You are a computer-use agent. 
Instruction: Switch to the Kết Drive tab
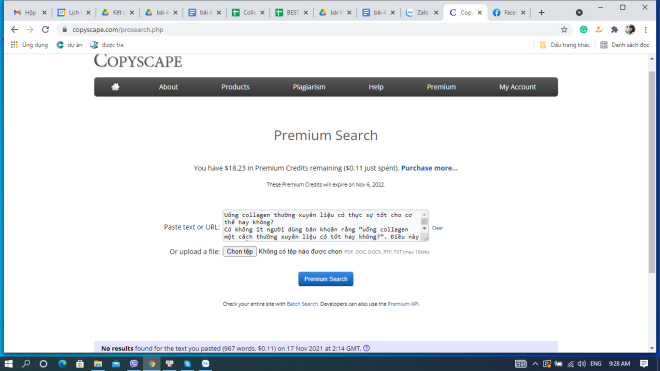coord(117,13)
